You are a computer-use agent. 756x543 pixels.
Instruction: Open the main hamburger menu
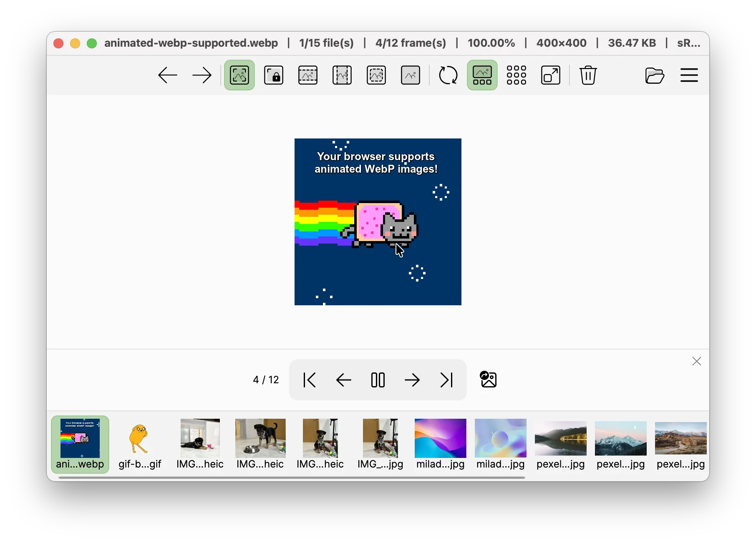tap(689, 75)
